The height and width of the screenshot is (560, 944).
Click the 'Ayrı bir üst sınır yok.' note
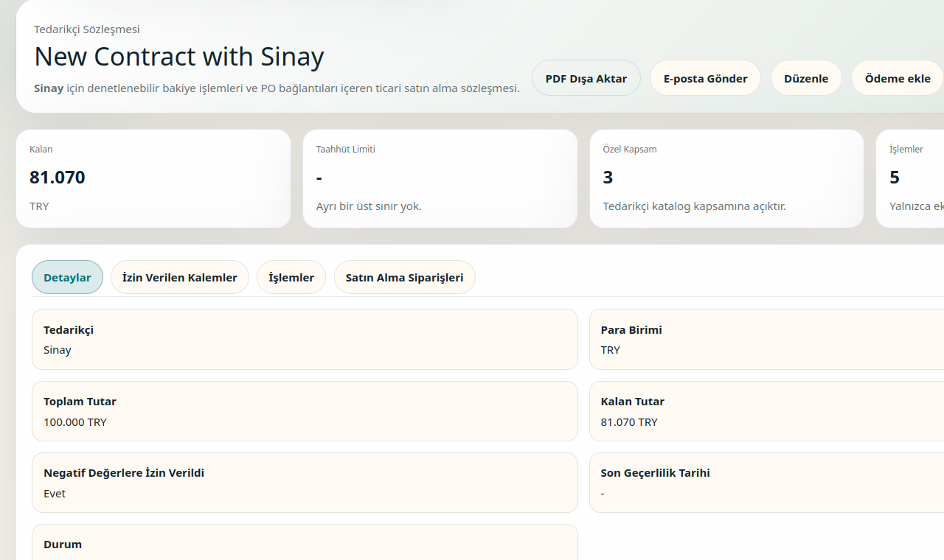pos(369,206)
